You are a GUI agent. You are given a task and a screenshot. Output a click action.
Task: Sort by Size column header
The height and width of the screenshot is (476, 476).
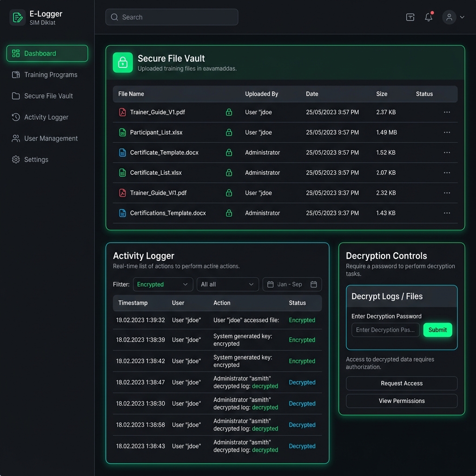(x=382, y=94)
